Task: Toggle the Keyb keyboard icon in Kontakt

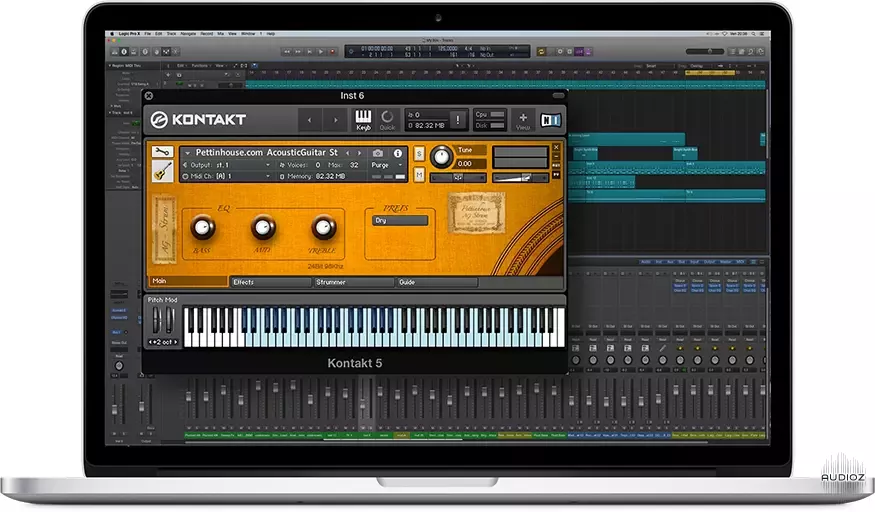Action: 363,120
